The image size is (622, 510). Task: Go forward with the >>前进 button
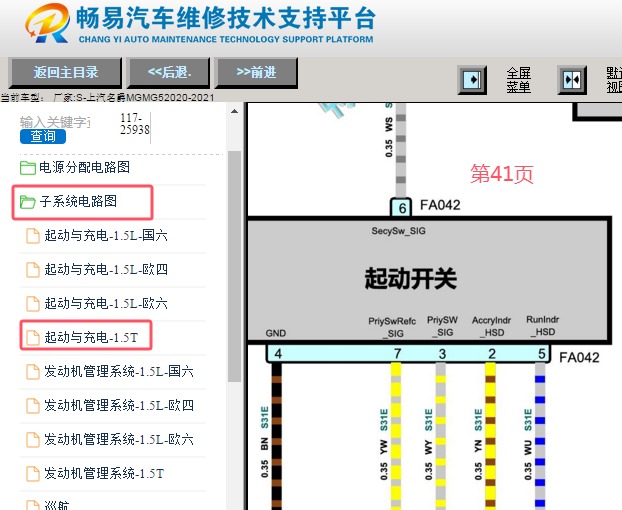256,73
